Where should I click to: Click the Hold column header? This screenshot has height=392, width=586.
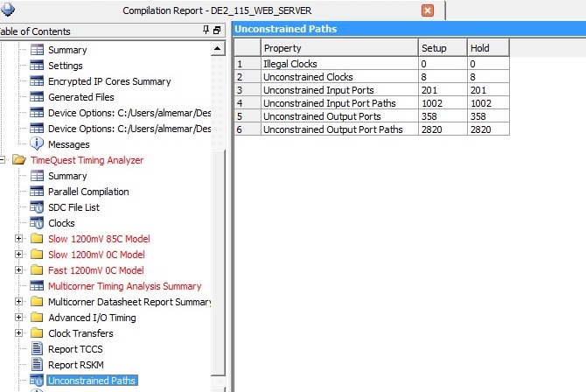(x=488, y=48)
